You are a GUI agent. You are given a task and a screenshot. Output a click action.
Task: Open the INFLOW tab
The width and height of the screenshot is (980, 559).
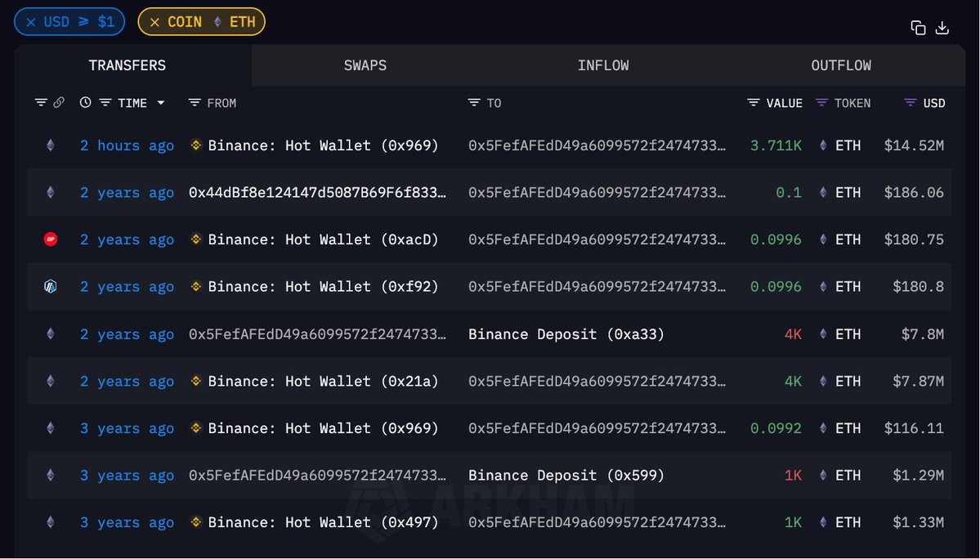click(x=603, y=65)
